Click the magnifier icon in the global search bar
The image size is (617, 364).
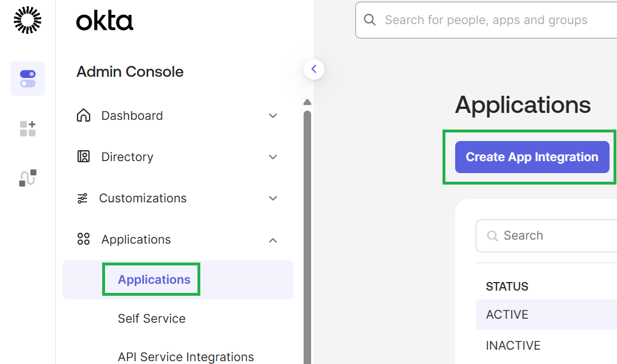coord(370,19)
